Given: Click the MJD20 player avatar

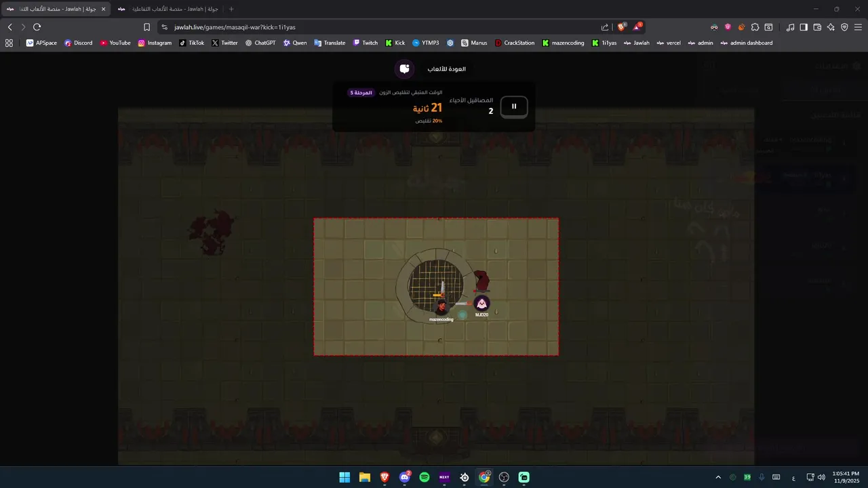Looking at the screenshot, I should [x=481, y=304].
